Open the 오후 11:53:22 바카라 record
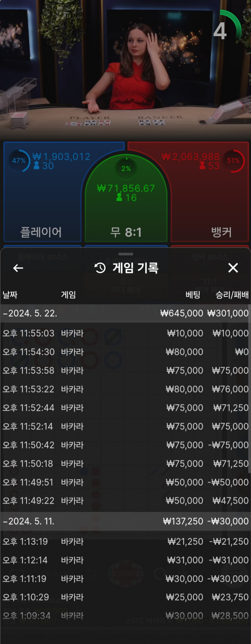251x644 pixels. 125,389
